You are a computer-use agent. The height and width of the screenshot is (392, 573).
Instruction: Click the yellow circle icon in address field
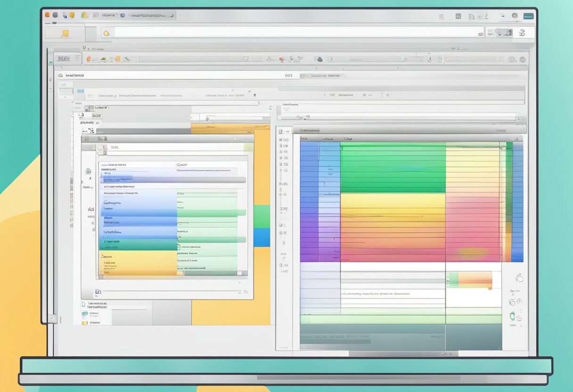(x=106, y=33)
